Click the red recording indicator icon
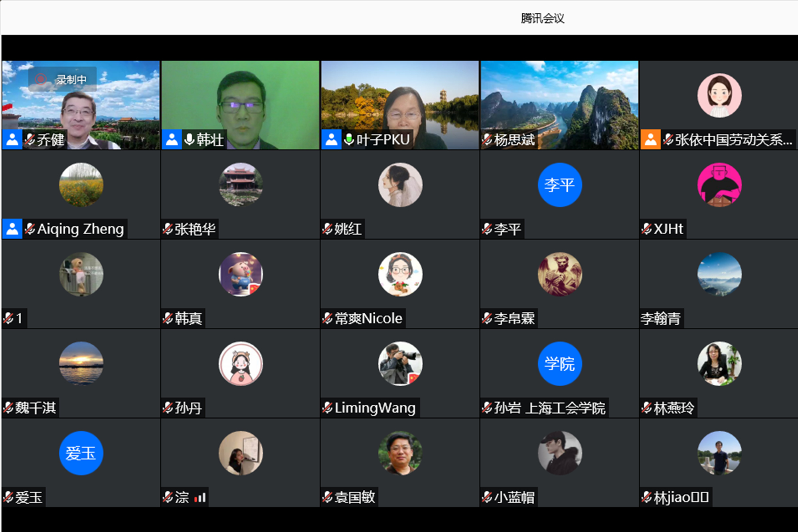Viewport: 798px width, 532px height. 40,79
